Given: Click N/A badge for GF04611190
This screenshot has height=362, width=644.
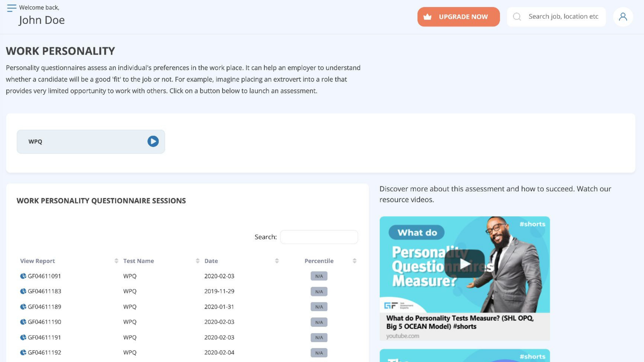Looking at the screenshot, I should 319,322.
